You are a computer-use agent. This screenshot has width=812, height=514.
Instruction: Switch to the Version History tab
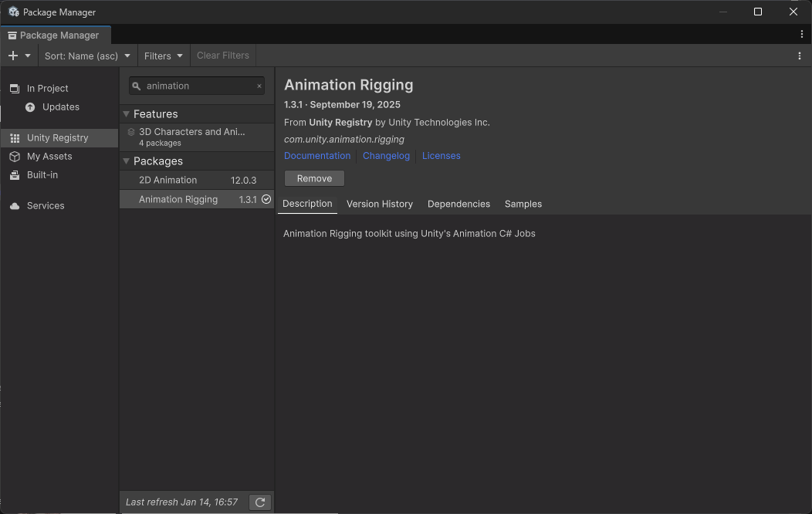pos(380,204)
